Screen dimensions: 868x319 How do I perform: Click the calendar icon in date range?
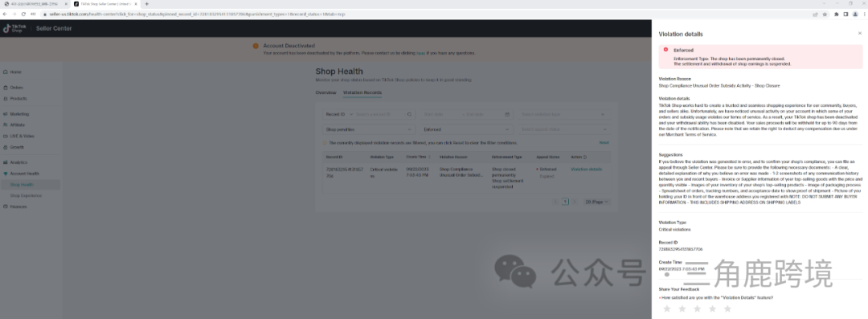click(507, 114)
